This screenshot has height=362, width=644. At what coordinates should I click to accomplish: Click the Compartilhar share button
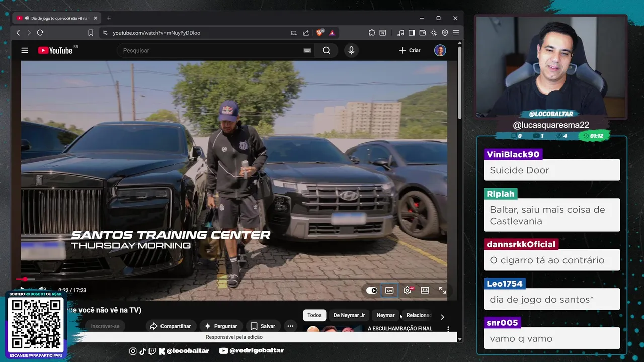pyautogui.click(x=171, y=326)
